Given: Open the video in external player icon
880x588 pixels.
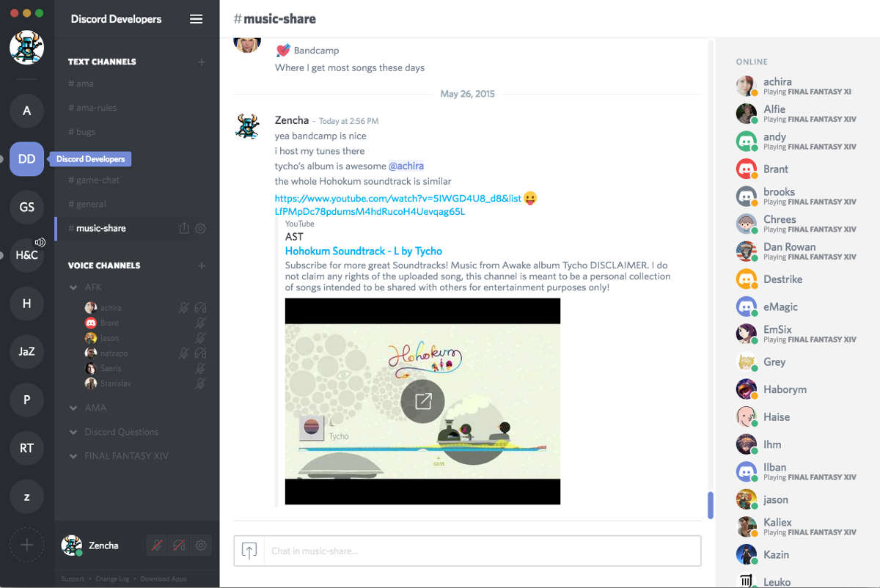Looking at the screenshot, I should point(422,401).
